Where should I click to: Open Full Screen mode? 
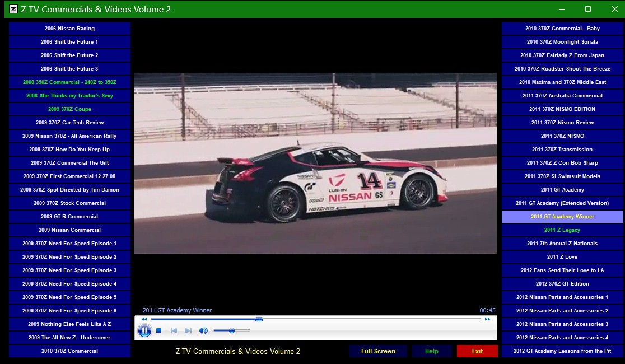378,351
